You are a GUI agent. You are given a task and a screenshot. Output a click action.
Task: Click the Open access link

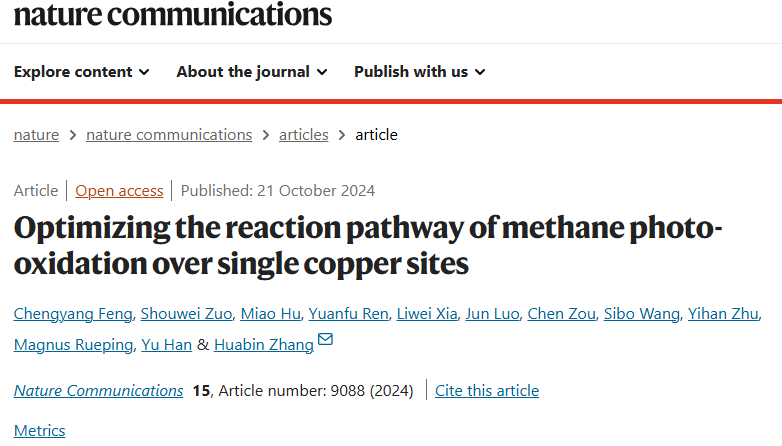coord(119,191)
